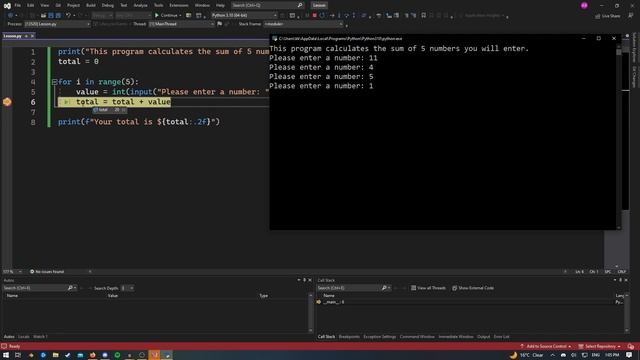Viewport: 640px width, 360px height.
Task: Pin the Call Stack panel with pushpin icon
Action: (620, 280)
